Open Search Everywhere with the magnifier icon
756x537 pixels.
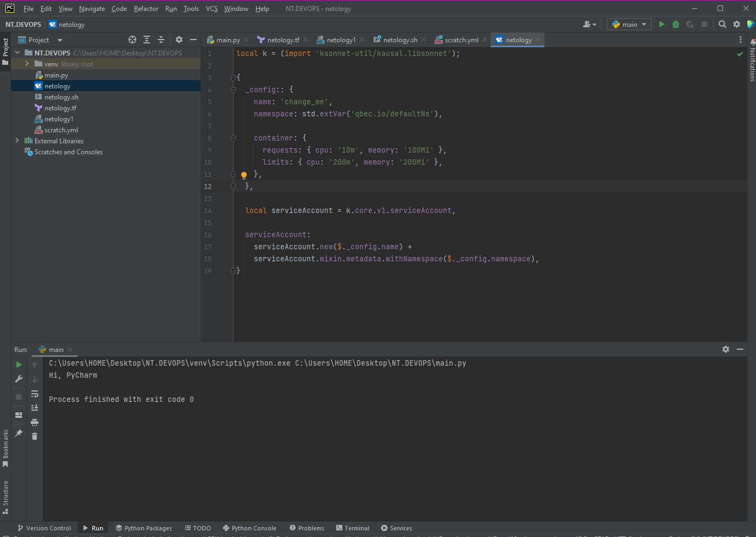(x=722, y=24)
